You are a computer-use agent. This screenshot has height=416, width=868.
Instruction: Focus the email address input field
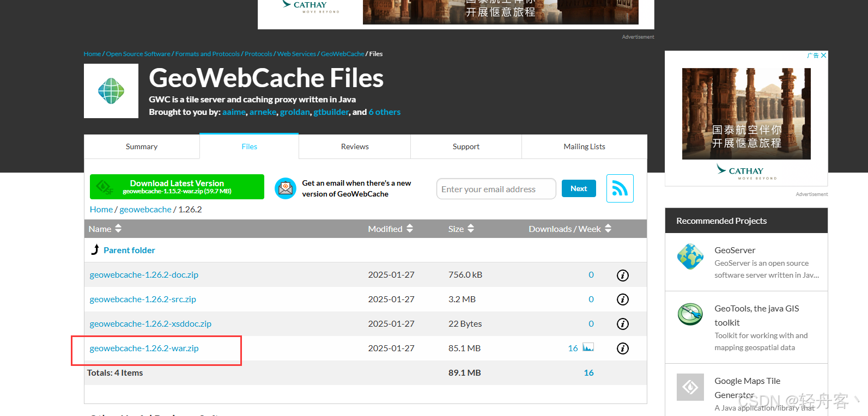(496, 189)
